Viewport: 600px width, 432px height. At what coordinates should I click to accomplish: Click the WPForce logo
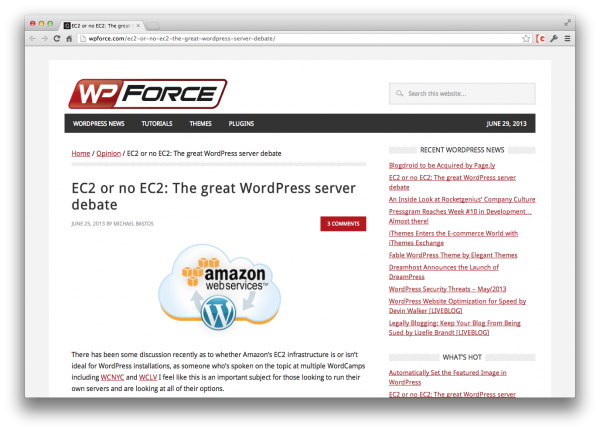(x=148, y=94)
